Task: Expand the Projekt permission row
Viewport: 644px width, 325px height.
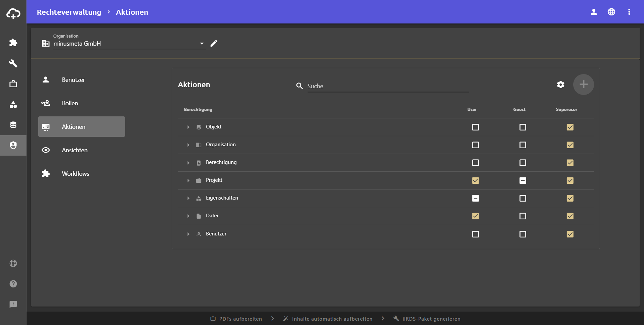Action: pyautogui.click(x=188, y=180)
